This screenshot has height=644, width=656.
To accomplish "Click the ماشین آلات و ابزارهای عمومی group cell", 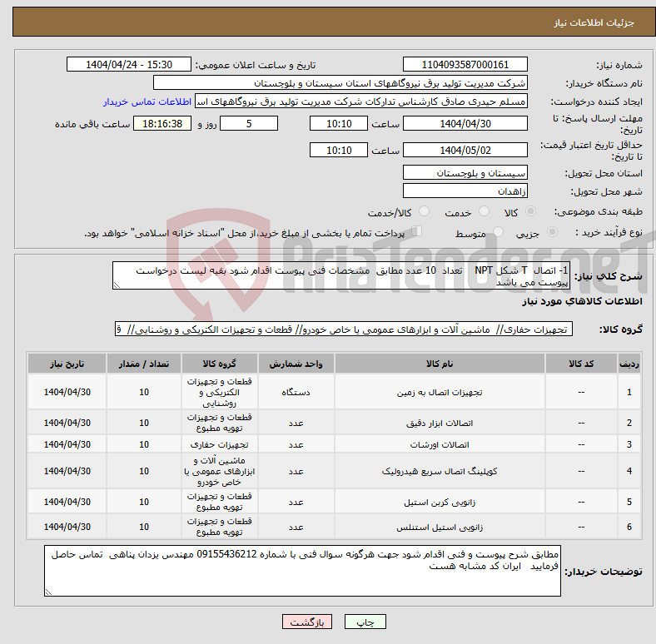I will [x=219, y=471].
